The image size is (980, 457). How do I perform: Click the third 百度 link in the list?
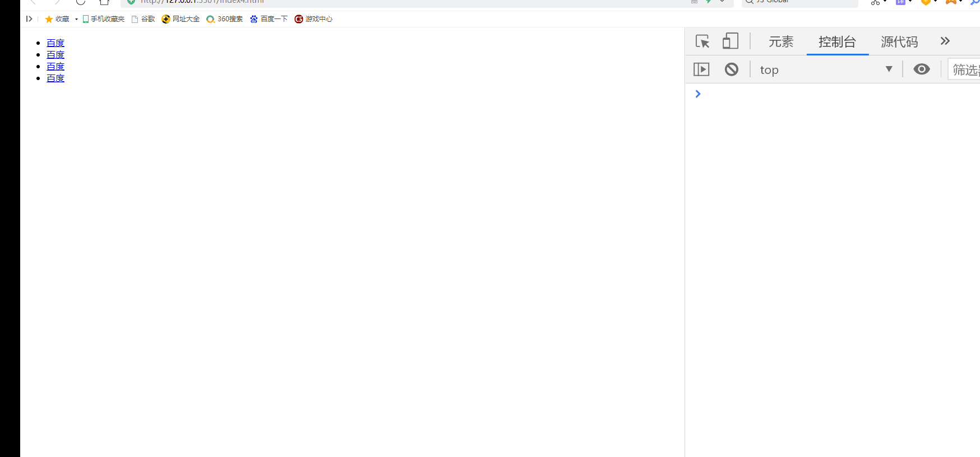tap(56, 67)
